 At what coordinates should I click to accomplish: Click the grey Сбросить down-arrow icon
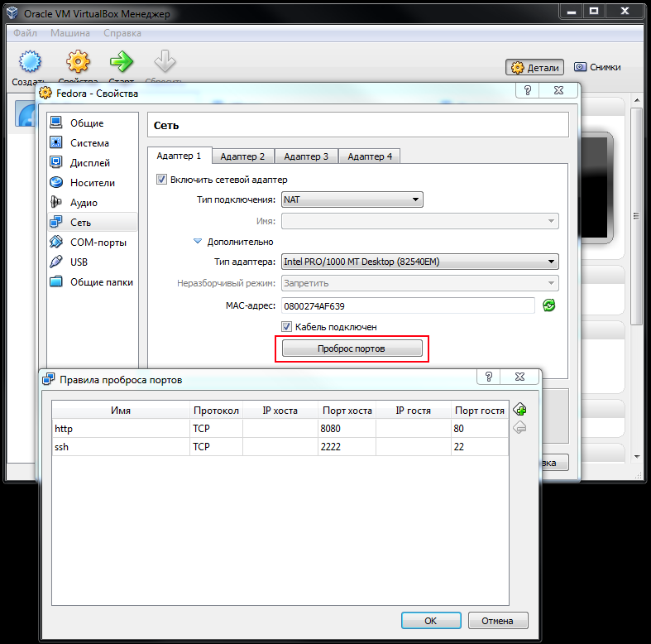[x=165, y=61]
